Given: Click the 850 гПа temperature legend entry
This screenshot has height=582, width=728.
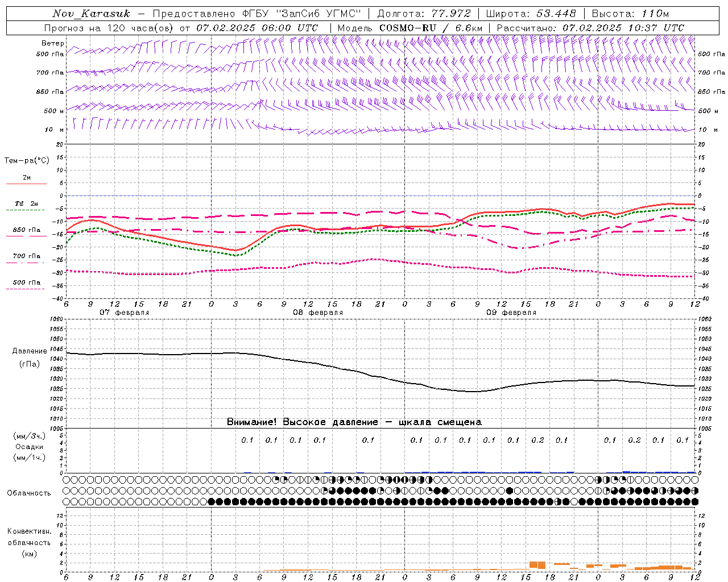Looking at the screenshot, I should (26, 230).
